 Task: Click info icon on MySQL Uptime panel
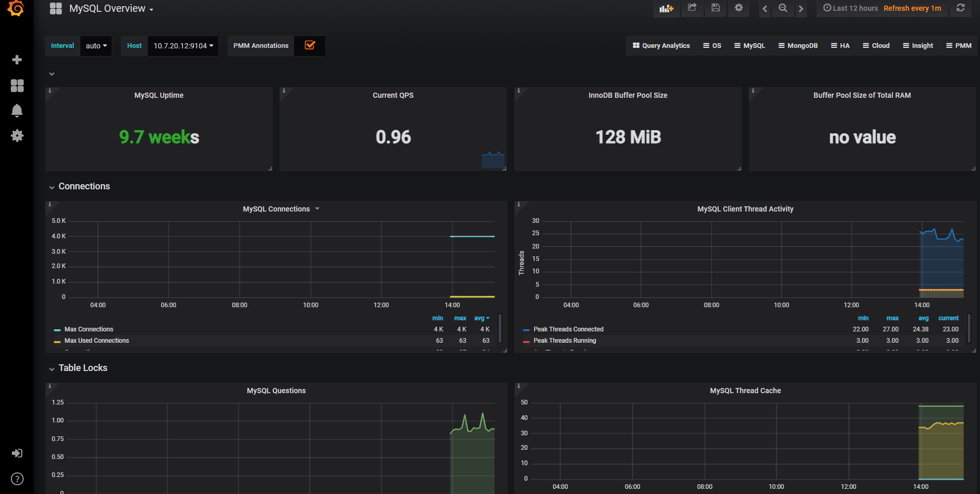(x=50, y=91)
